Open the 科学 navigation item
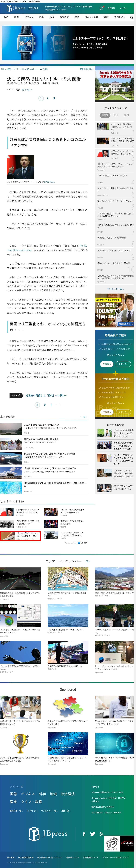This screenshot has width=136, height=868. pos(41,17)
